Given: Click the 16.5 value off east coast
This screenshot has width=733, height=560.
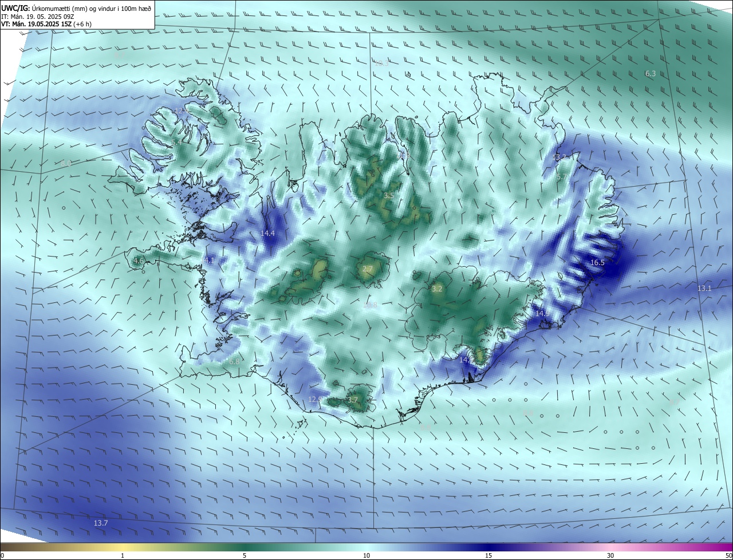Looking at the screenshot, I should point(597,262).
